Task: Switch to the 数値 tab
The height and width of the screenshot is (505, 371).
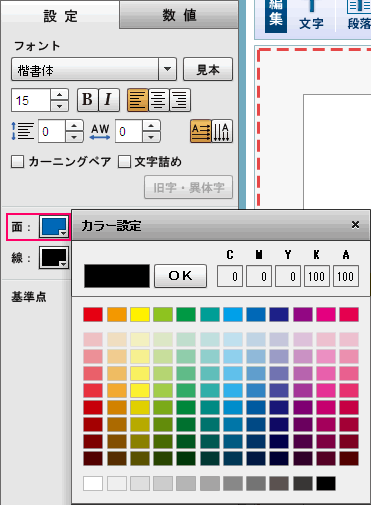Action: [179, 15]
